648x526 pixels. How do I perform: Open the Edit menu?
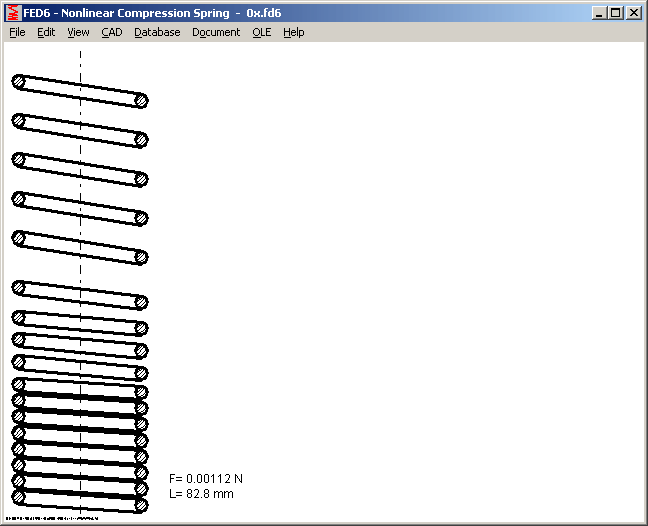pos(46,32)
